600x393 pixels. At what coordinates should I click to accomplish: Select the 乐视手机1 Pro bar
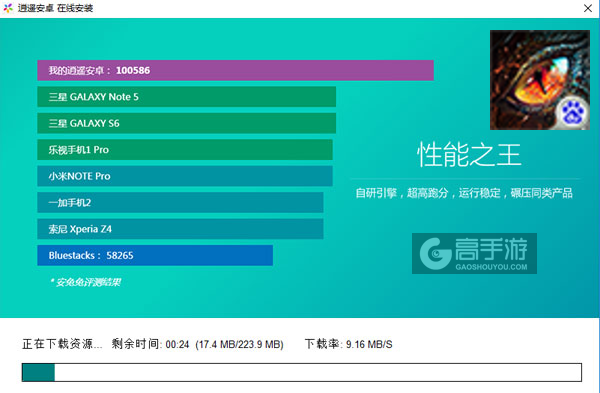(x=185, y=150)
